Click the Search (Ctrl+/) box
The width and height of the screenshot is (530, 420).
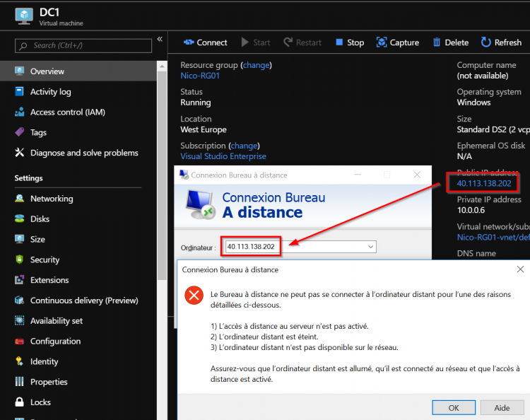coord(83,46)
